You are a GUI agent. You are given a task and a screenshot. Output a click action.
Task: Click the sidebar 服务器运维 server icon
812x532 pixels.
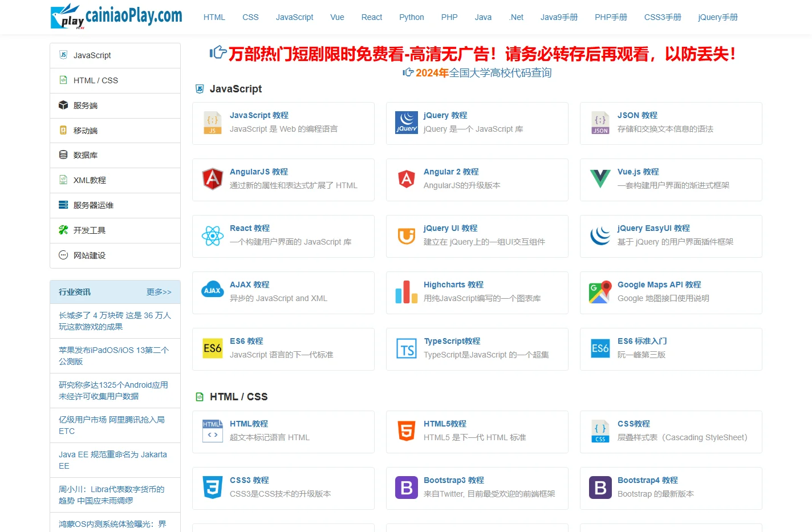pyautogui.click(x=63, y=205)
